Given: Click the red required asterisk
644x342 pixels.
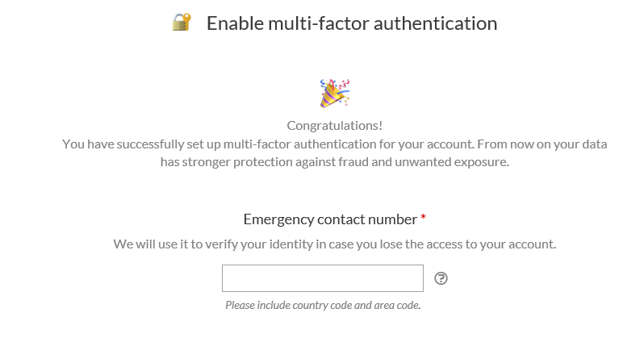Looking at the screenshot, I should coord(423,217).
